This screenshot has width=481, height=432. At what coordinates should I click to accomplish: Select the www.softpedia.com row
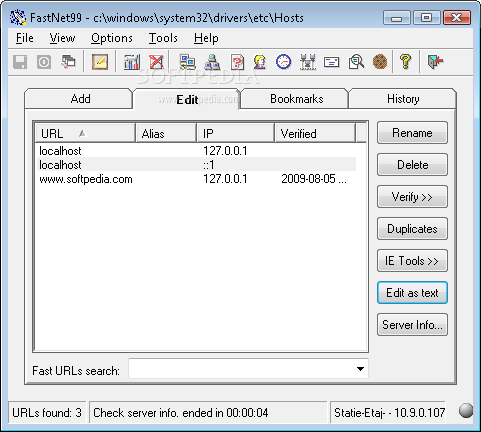click(x=196, y=179)
